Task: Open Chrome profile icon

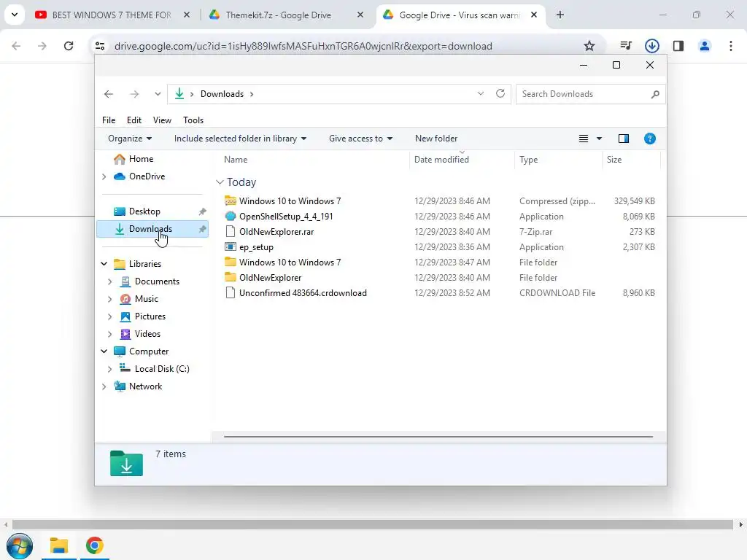Action: point(705,46)
